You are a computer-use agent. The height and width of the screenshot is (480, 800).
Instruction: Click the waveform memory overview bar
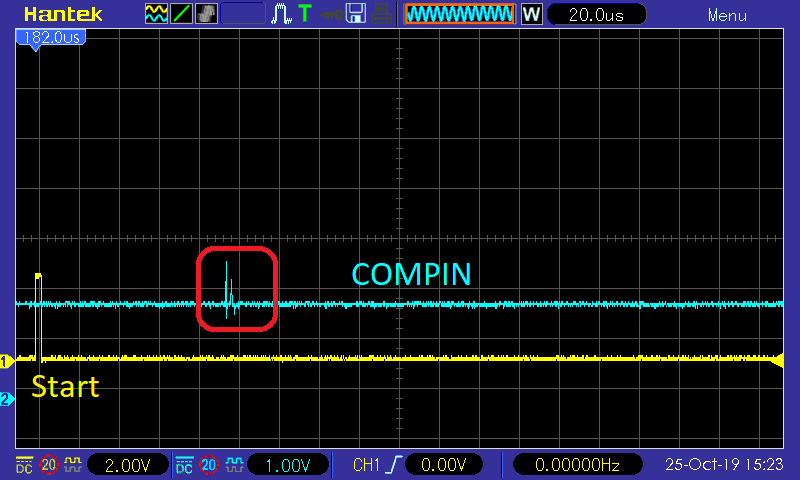pos(460,14)
